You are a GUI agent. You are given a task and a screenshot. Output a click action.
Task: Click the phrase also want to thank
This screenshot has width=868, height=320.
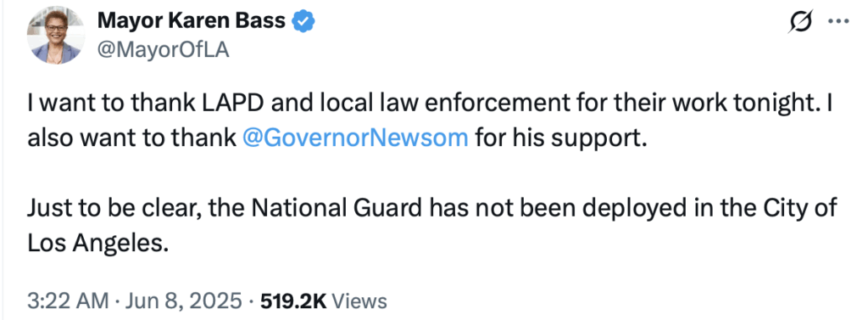pyautogui.click(x=131, y=137)
